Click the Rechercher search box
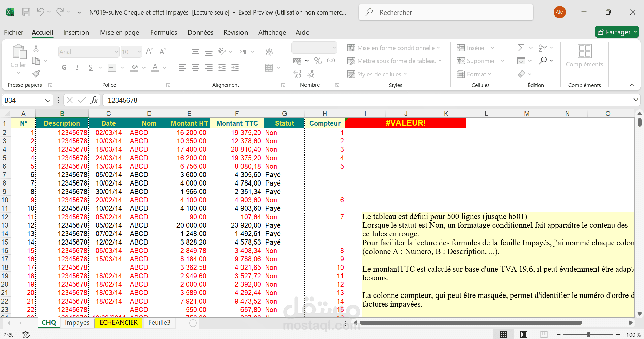644x339 pixels. (x=446, y=12)
